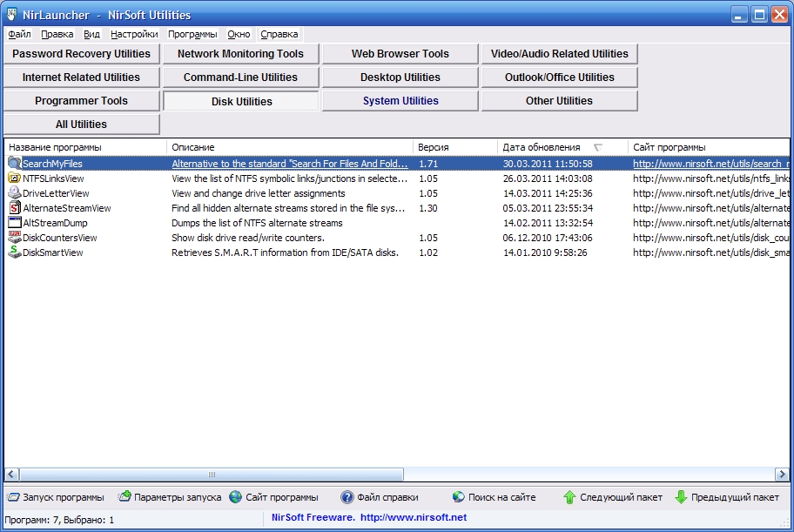Switch to Command-Line Utilities category

pyautogui.click(x=240, y=77)
